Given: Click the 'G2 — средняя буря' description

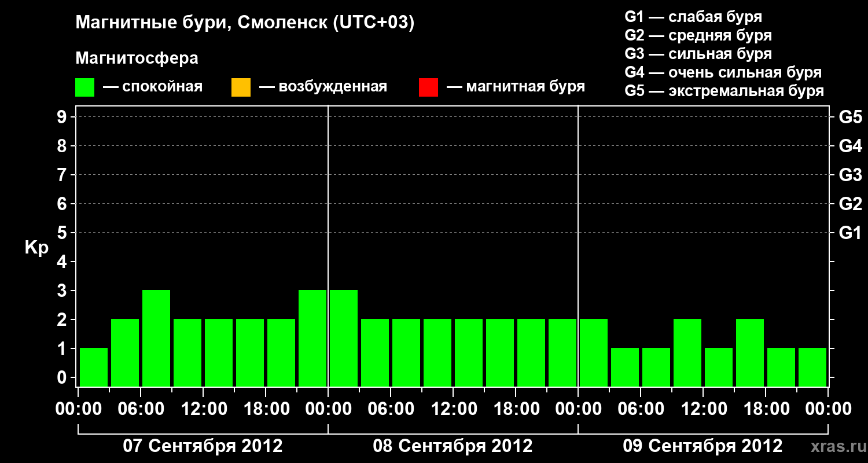Looking at the screenshot, I should (698, 35).
